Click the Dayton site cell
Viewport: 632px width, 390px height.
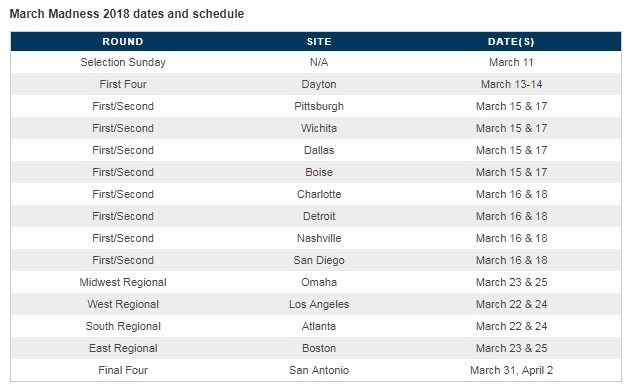(319, 84)
